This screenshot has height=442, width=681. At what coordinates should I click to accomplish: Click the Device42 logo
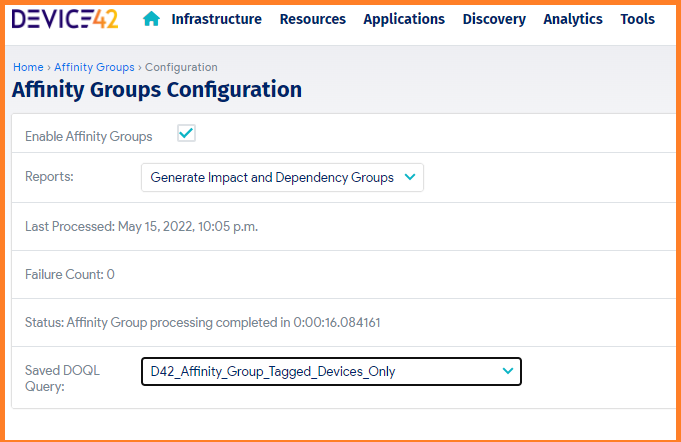tap(66, 19)
